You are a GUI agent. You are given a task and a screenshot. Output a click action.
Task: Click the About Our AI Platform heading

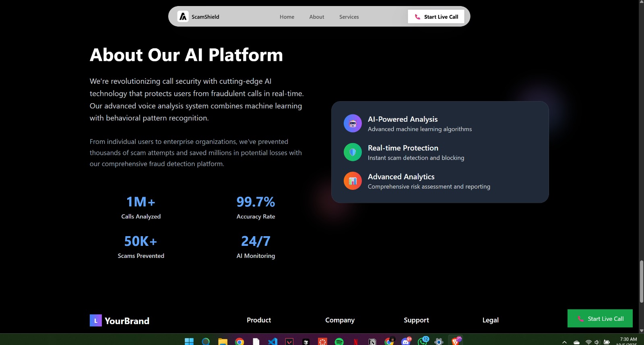tap(186, 55)
